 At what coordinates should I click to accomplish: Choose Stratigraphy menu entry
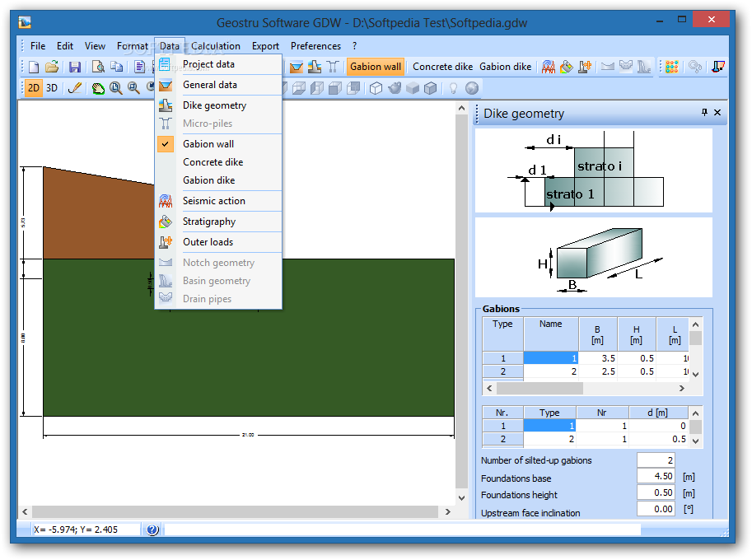(219, 222)
